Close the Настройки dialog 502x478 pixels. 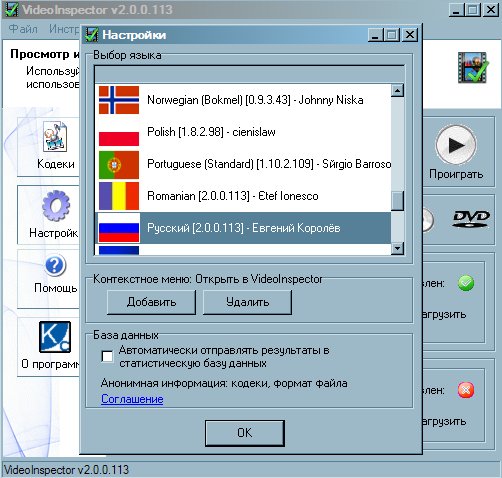point(410,35)
